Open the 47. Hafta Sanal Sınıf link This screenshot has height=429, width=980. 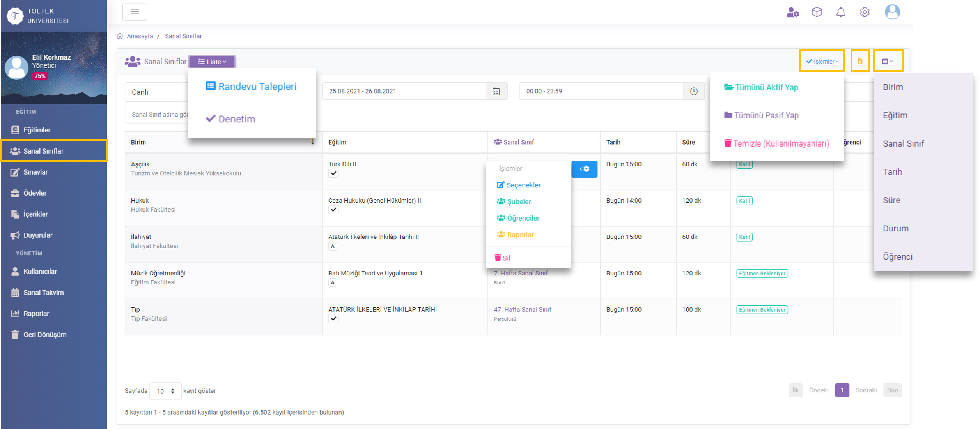(x=522, y=309)
